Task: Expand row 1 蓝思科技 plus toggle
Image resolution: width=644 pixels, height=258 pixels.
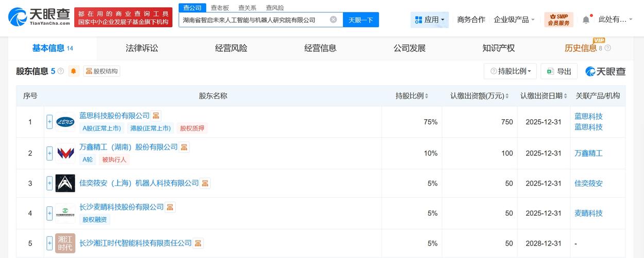Action: [49, 122]
